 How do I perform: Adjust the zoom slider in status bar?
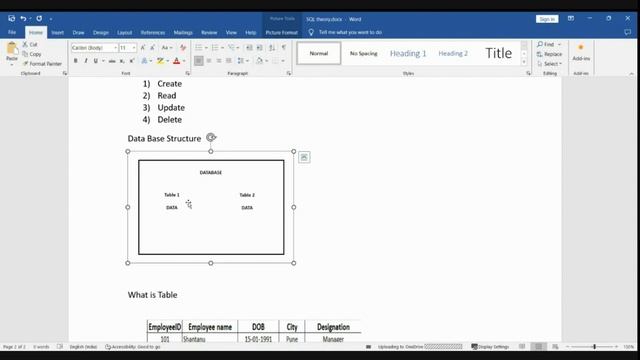pos(594,347)
